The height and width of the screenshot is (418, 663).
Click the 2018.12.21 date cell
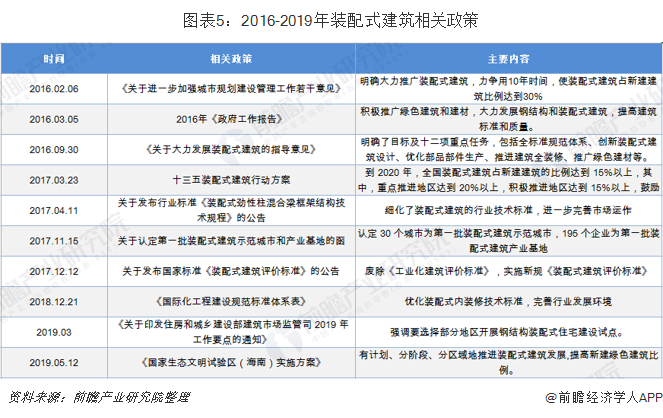(53, 299)
